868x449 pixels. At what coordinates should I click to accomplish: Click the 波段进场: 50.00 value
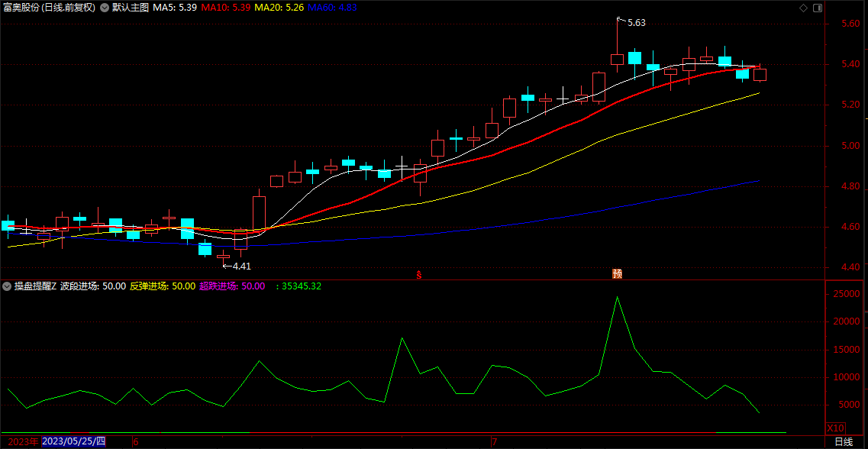click(x=94, y=286)
